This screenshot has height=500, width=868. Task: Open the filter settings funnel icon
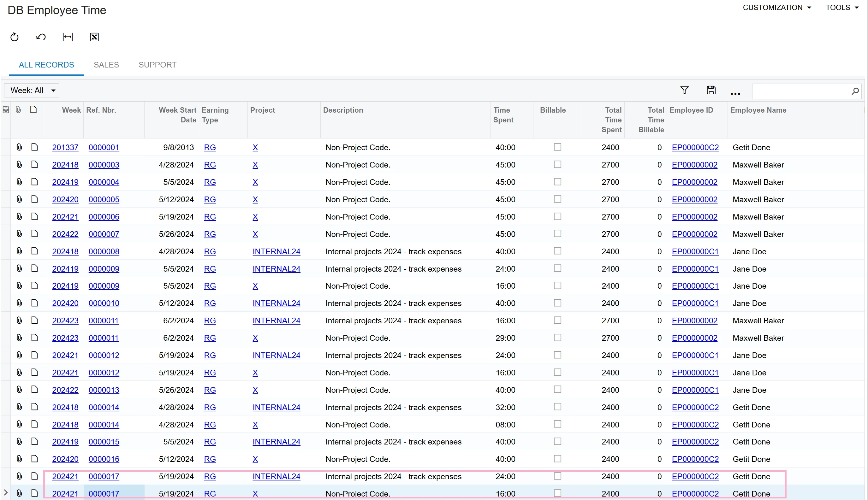click(x=684, y=90)
